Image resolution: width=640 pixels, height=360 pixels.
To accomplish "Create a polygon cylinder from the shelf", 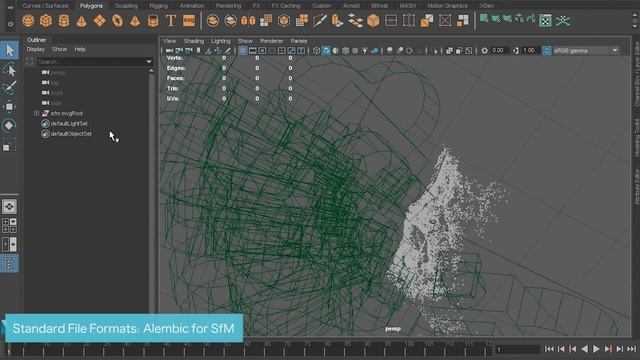I will (64, 20).
